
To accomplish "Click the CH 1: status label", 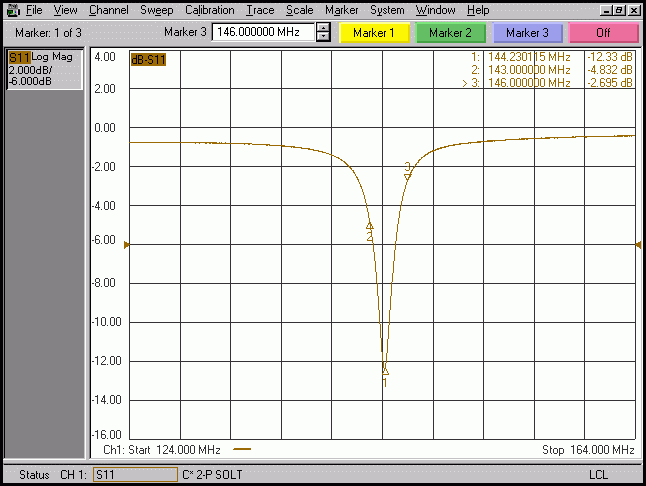I will click(73, 474).
